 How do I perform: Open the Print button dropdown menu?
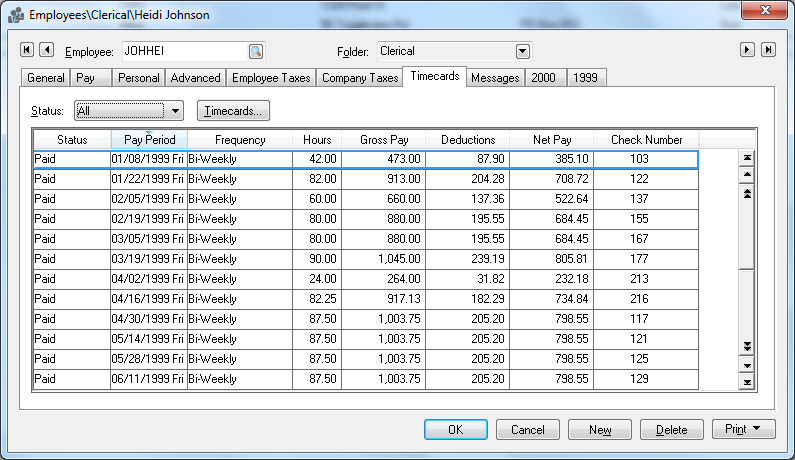point(744,430)
